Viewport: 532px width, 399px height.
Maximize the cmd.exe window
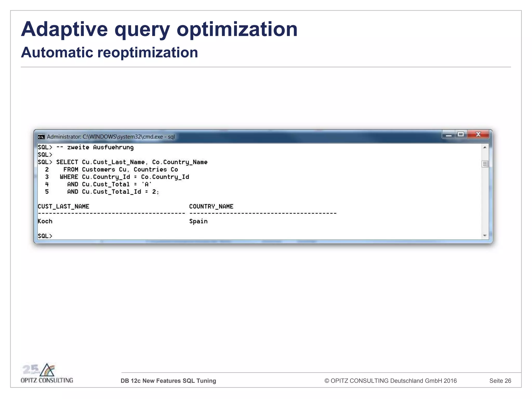coord(461,134)
